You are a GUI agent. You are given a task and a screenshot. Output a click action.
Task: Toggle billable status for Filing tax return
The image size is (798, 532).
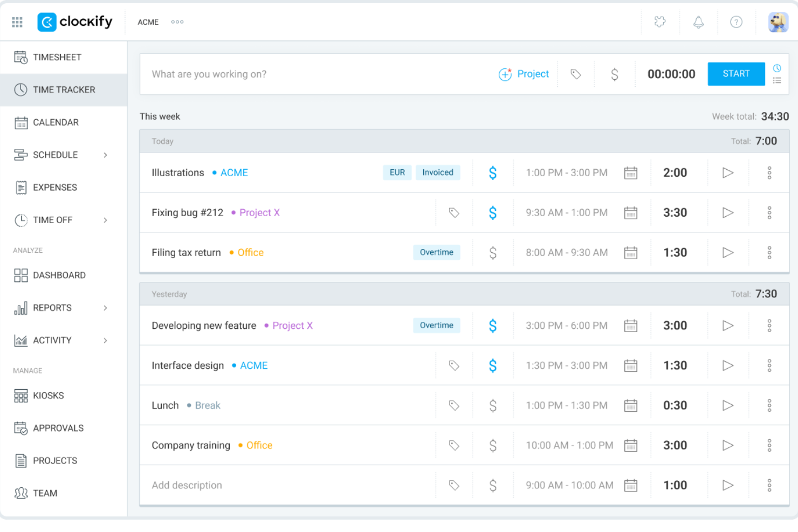coord(492,252)
